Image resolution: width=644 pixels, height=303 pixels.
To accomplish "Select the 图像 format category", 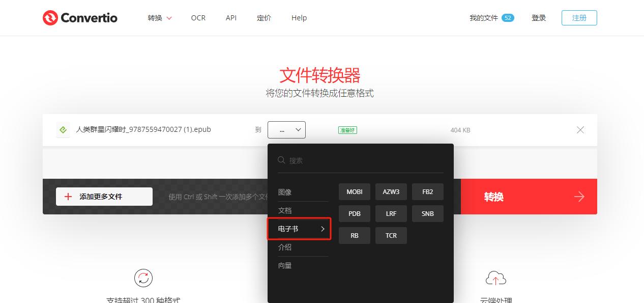I will pos(285,191).
